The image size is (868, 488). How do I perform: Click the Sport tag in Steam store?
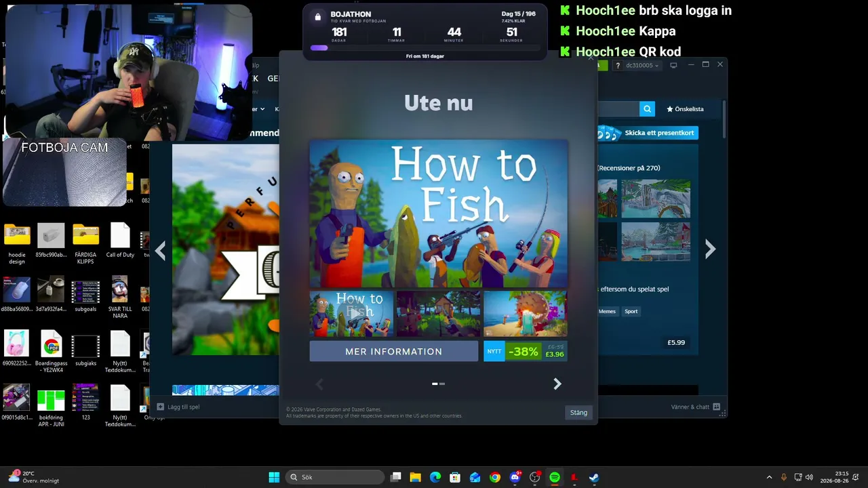pos(631,312)
